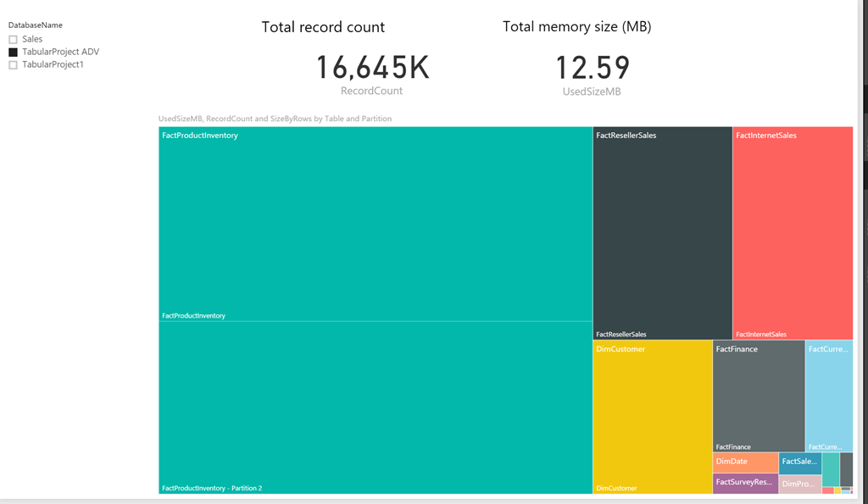The height and width of the screenshot is (504, 868).
Task: Click the treemap title UsedSizeMB, RecordCount text
Action: pos(275,119)
